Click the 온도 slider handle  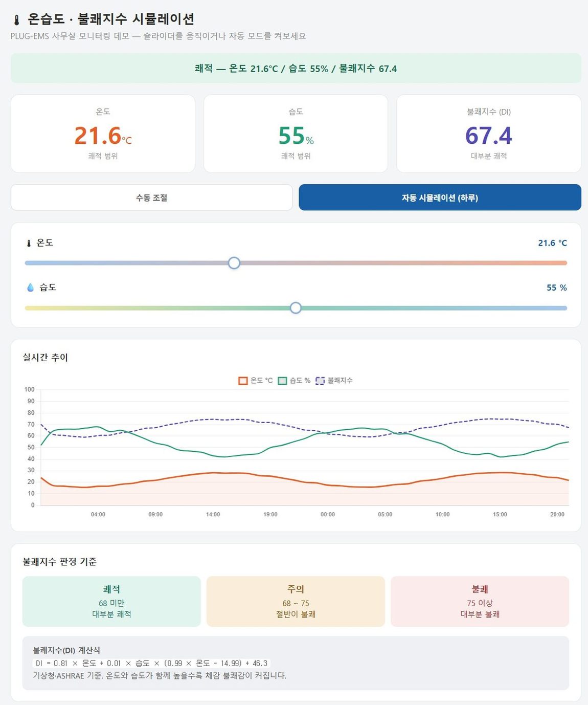click(x=234, y=263)
